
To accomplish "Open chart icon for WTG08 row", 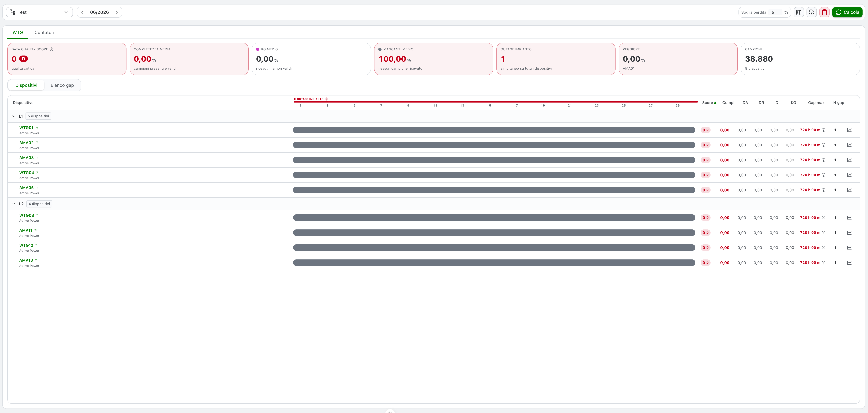I will click(849, 218).
